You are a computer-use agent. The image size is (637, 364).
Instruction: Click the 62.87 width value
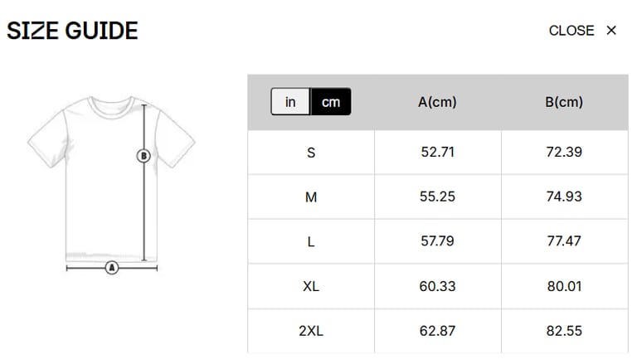[437, 331]
